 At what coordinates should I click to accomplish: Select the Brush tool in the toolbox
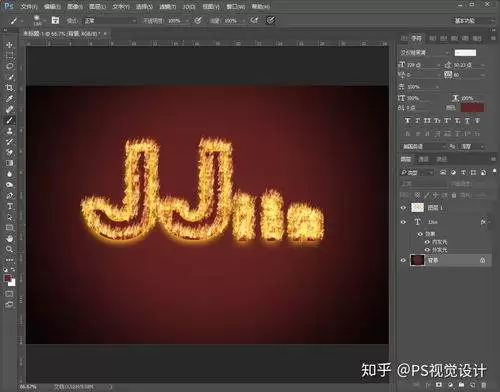tap(9, 120)
